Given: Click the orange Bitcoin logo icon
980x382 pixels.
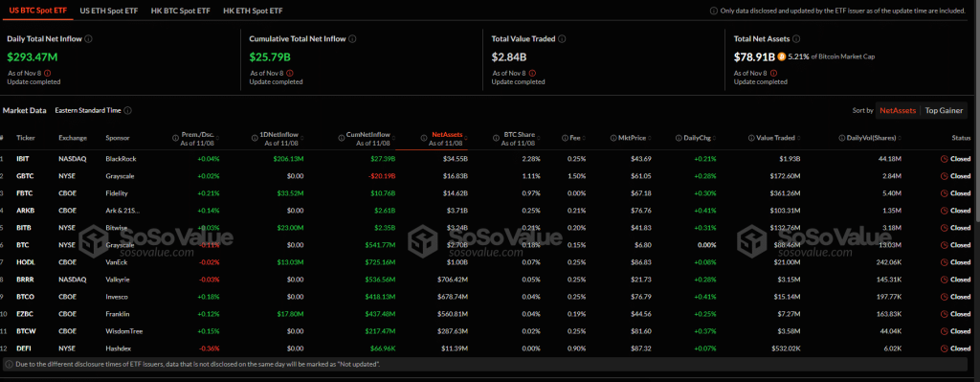Looking at the screenshot, I should [x=781, y=56].
